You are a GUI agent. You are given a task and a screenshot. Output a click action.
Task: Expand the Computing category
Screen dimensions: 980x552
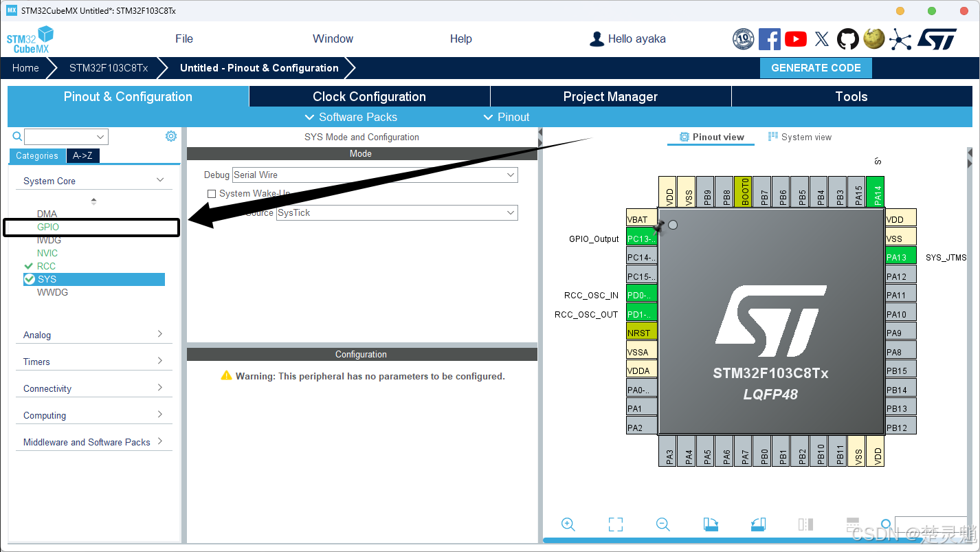click(x=94, y=415)
